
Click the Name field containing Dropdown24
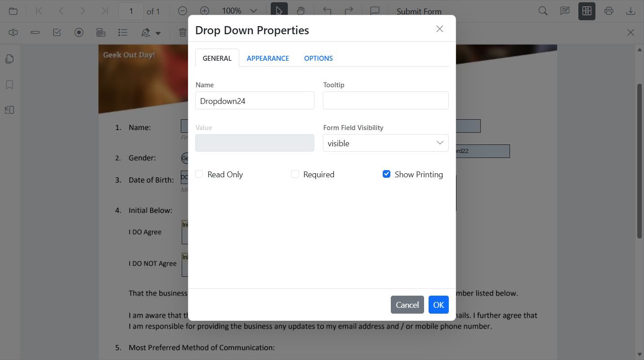click(254, 100)
